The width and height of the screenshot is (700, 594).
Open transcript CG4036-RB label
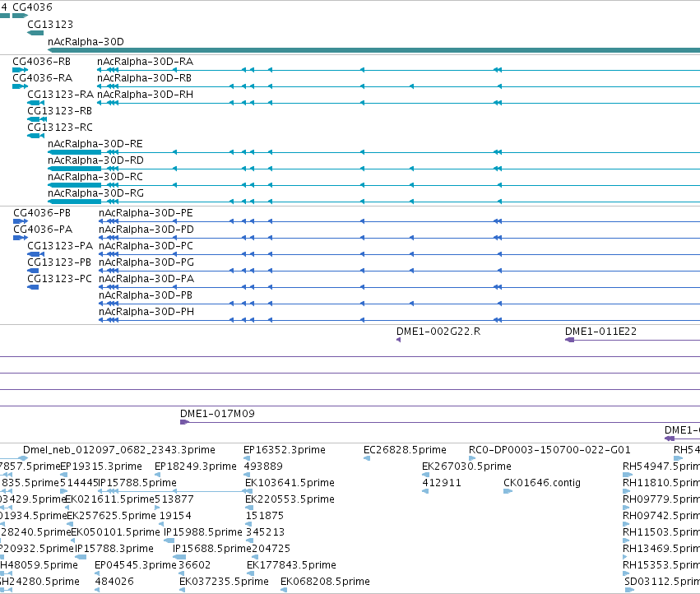tap(41, 62)
